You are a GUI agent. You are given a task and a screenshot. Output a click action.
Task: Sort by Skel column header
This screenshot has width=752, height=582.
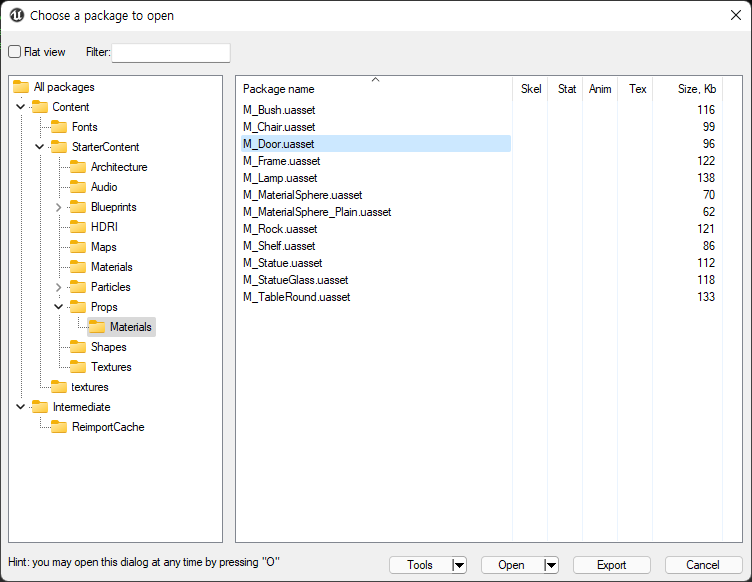tap(530, 89)
